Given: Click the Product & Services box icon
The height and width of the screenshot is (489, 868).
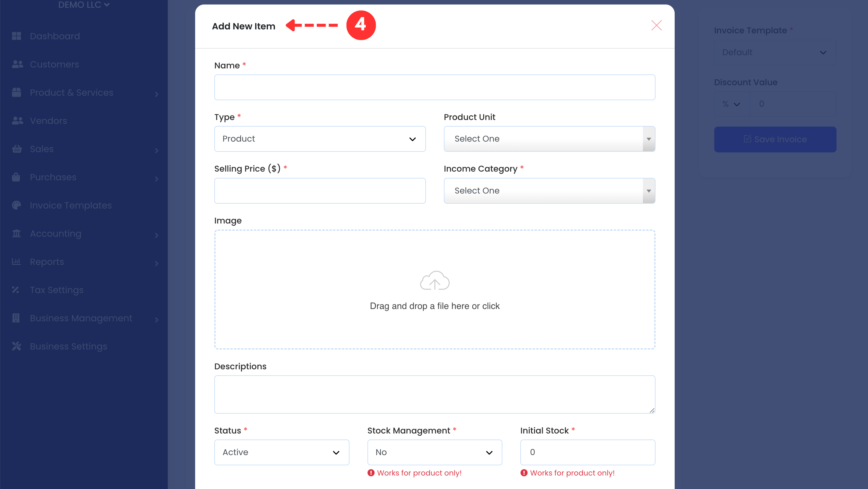Looking at the screenshot, I should click(x=16, y=92).
